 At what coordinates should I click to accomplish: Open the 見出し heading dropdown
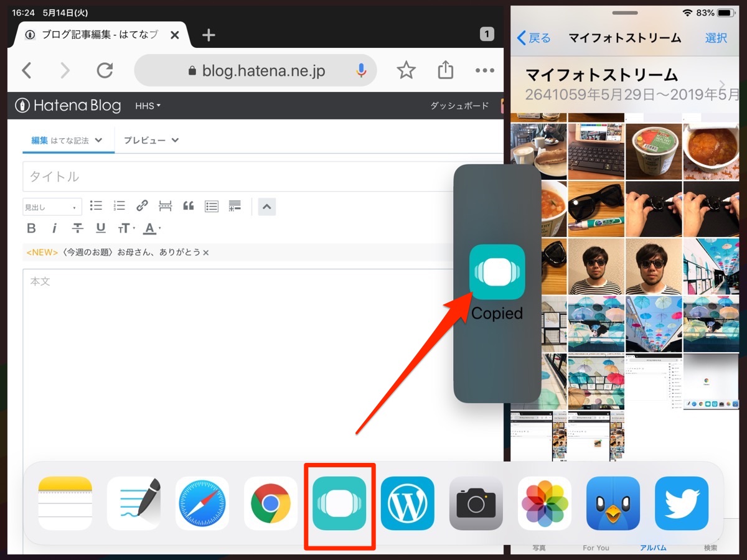[x=52, y=206]
